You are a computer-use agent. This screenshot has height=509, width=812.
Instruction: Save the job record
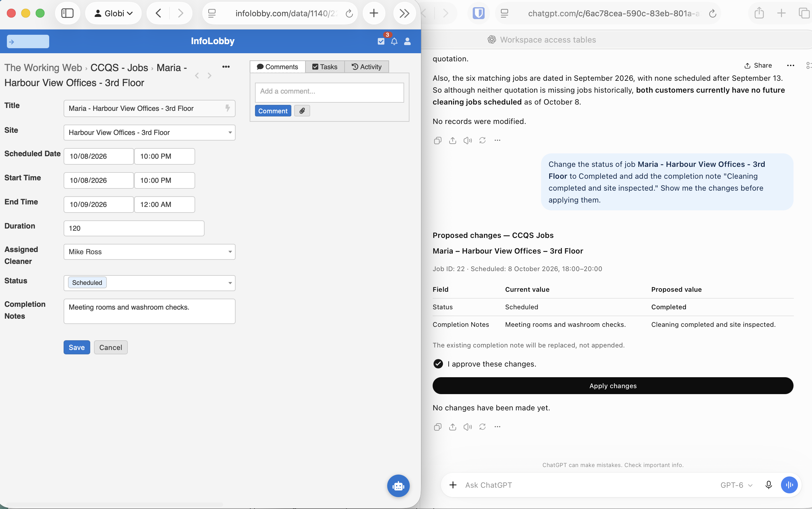pyautogui.click(x=77, y=347)
